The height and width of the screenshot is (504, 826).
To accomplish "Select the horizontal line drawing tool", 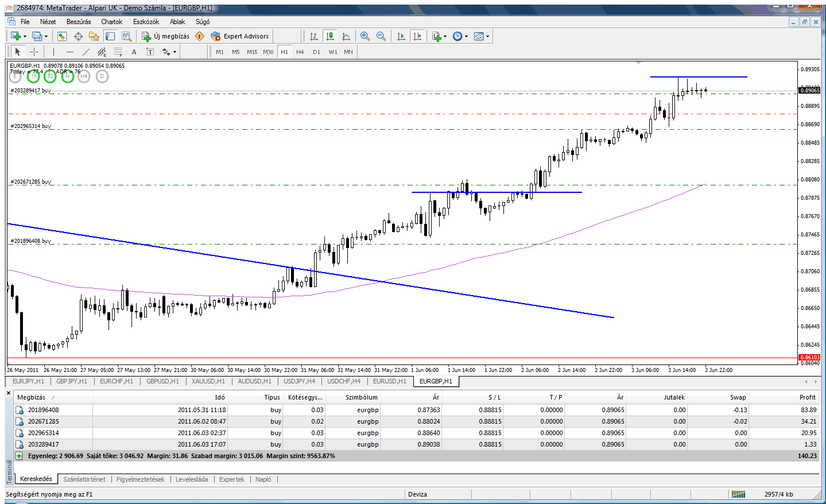I will [69, 52].
